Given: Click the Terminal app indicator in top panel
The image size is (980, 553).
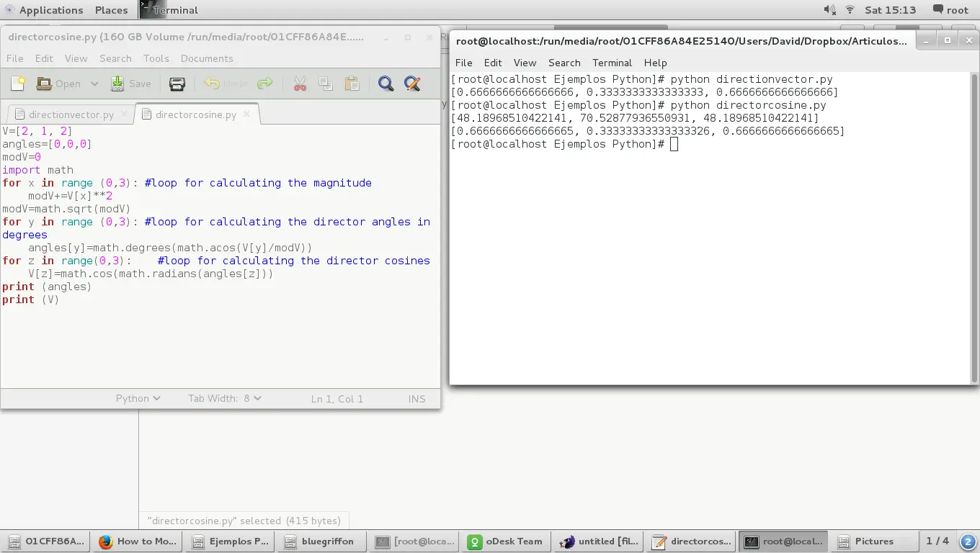Looking at the screenshot, I should [x=169, y=10].
